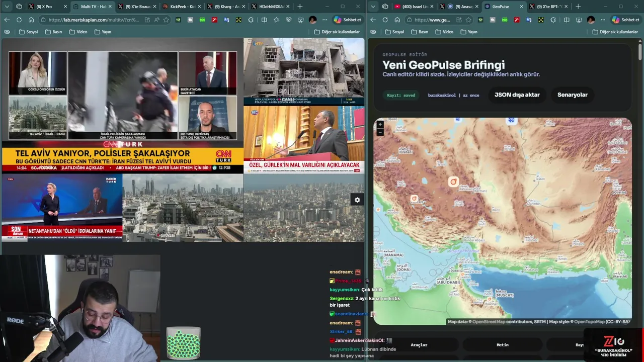
Task: Expand Diğer sık kullanılanlar in GeoPulse window
Action: coord(615,32)
